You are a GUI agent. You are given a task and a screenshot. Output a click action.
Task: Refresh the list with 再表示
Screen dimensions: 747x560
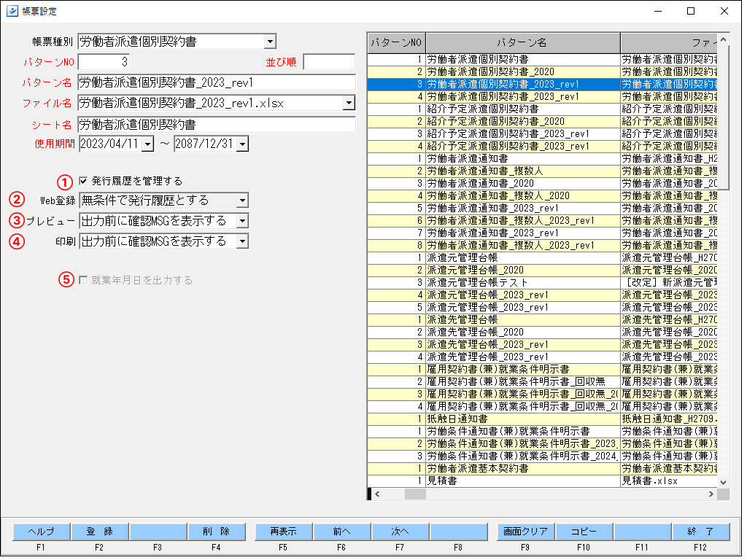282,532
